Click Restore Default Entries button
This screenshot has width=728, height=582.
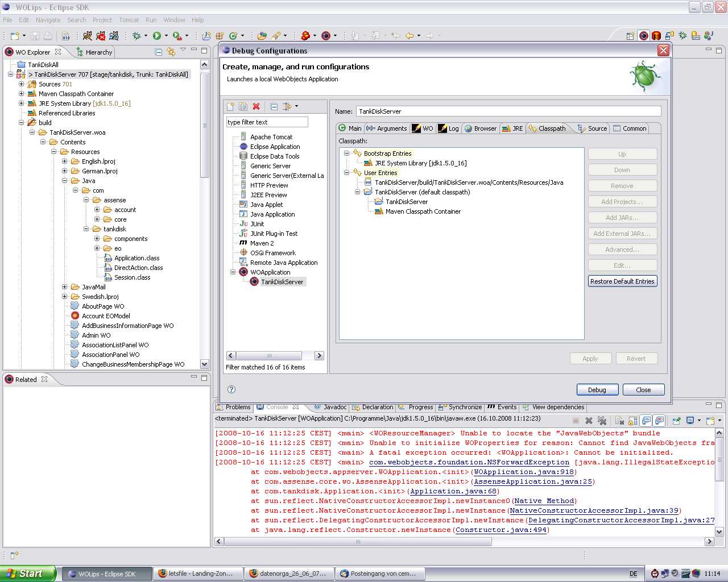pyautogui.click(x=622, y=281)
